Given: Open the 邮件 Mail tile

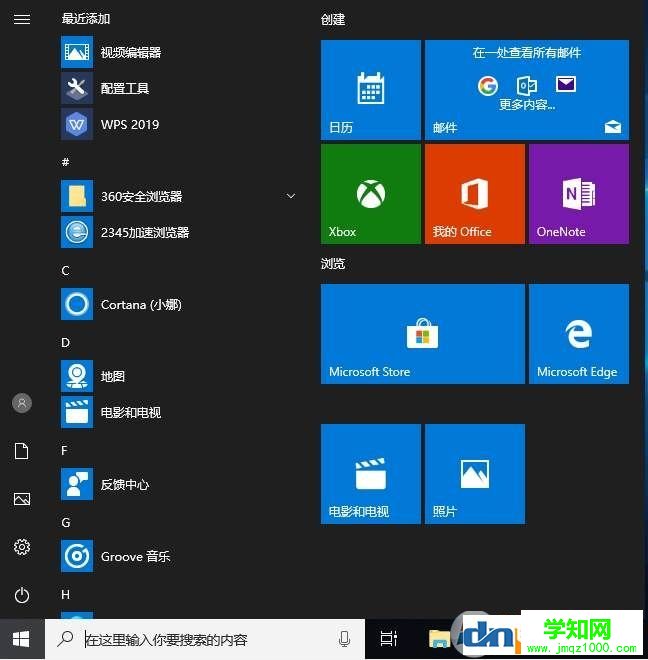Looking at the screenshot, I should coord(527,90).
